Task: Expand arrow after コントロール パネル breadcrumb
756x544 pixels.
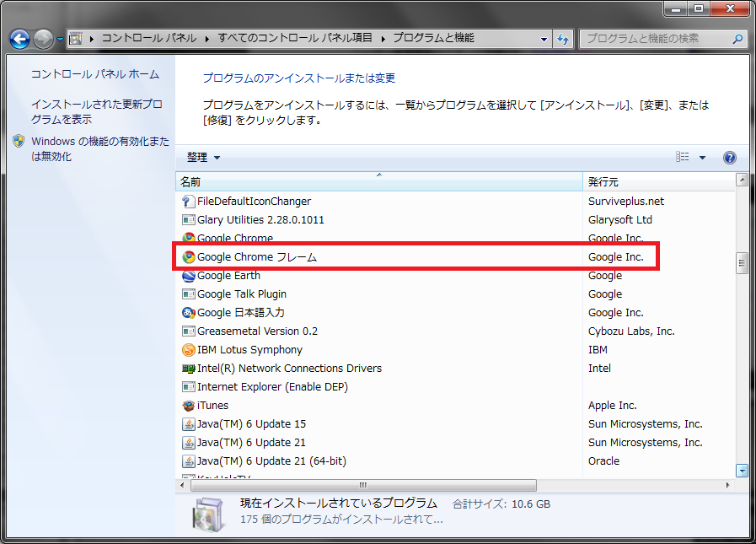Action: pyautogui.click(x=206, y=39)
